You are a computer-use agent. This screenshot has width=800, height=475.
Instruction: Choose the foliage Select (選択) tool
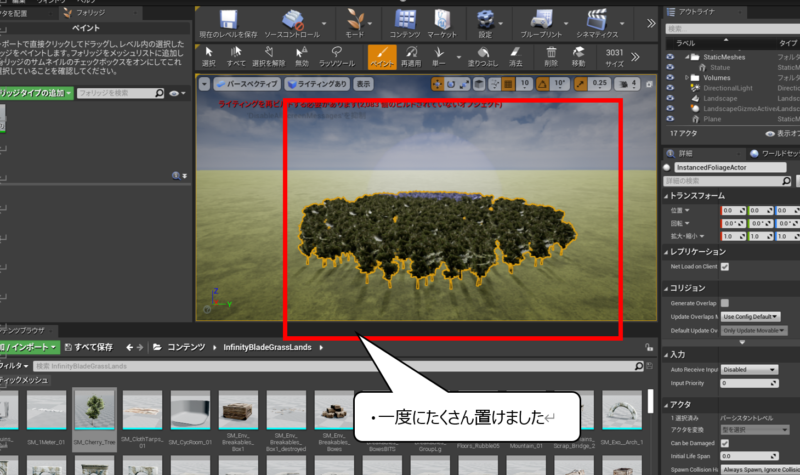coord(209,57)
